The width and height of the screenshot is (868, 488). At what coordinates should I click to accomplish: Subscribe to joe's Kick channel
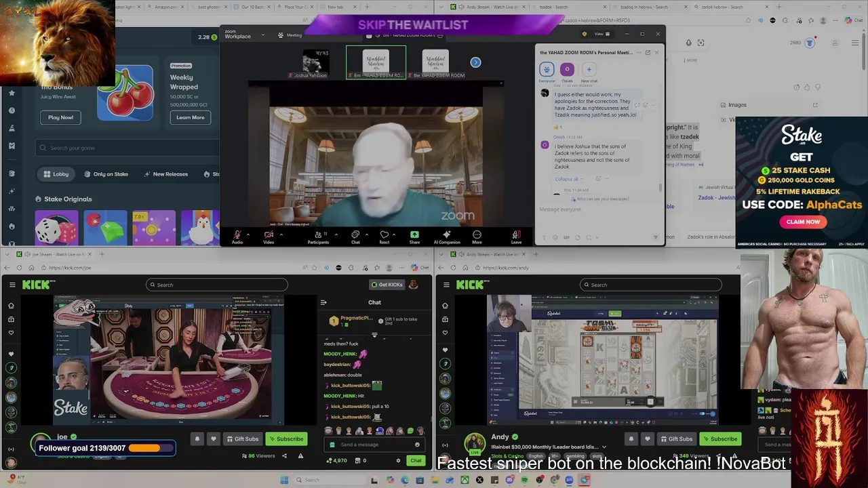(x=285, y=439)
